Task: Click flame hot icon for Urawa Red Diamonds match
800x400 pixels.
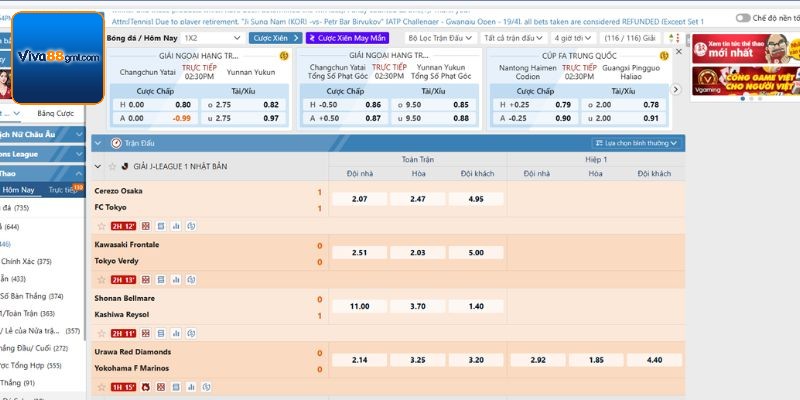Action: pyautogui.click(x=146, y=387)
